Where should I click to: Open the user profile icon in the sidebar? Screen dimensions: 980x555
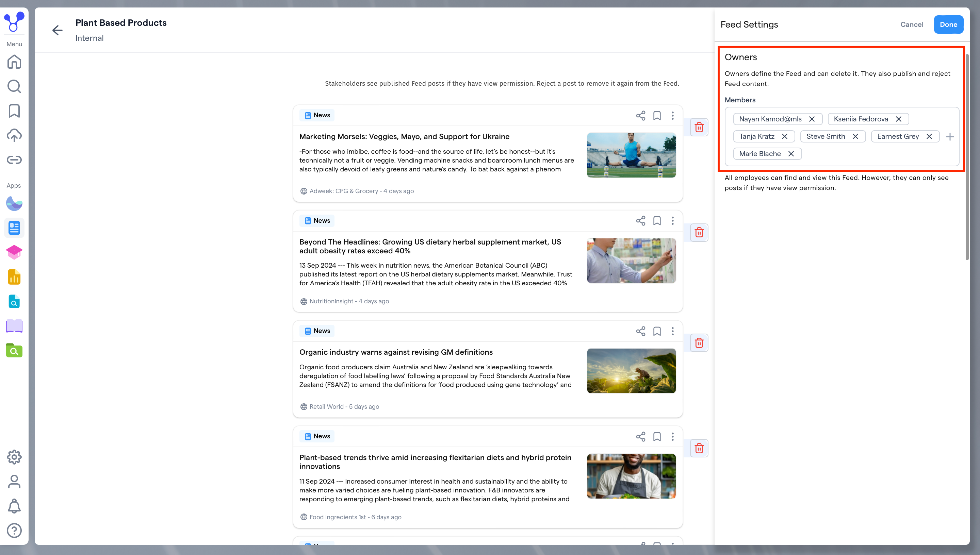point(14,482)
